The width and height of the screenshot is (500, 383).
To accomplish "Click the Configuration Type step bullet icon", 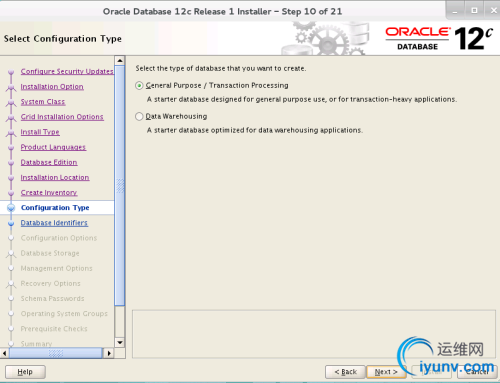I will (11, 208).
